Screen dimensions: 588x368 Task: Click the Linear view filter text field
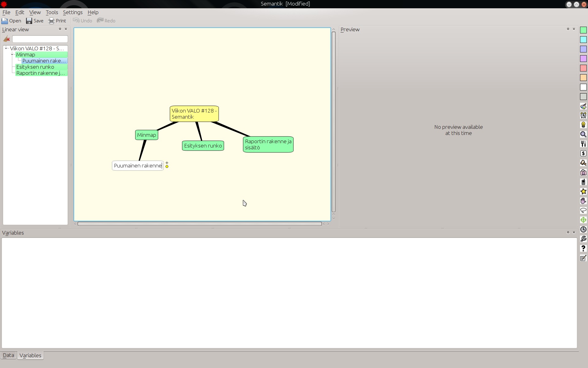[40, 39]
